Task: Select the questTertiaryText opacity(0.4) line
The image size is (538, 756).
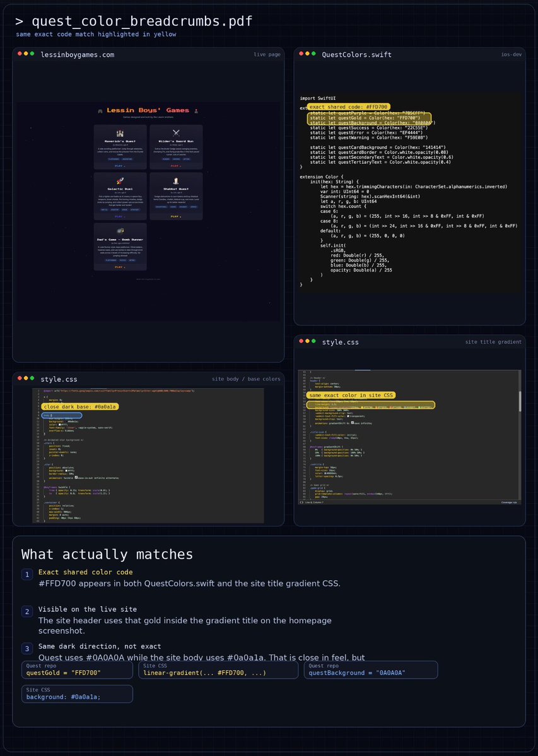Action: (380, 162)
